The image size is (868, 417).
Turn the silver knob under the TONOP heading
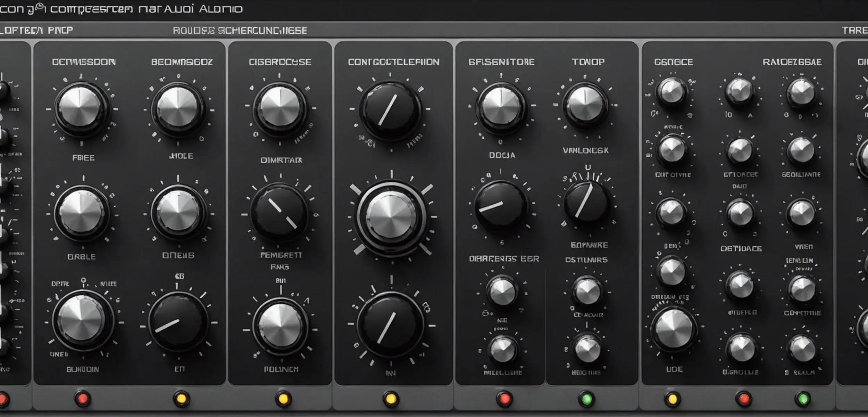585,105
